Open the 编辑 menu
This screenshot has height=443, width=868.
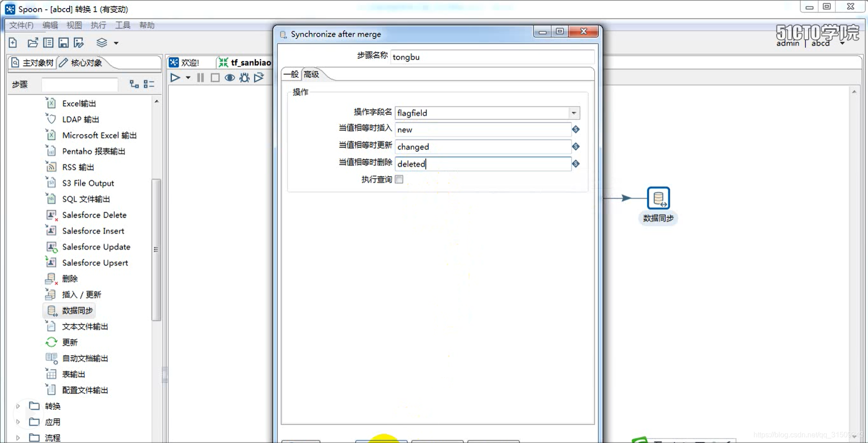50,25
